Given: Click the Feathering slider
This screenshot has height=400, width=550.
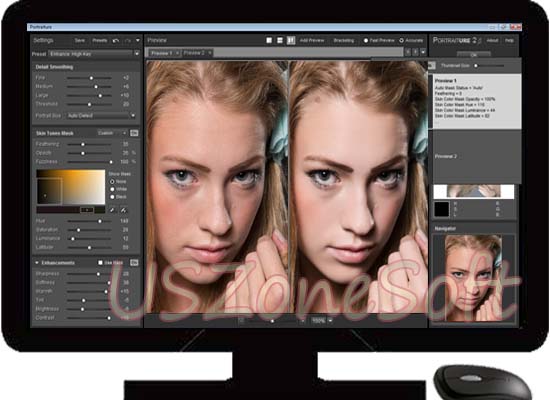Looking at the screenshot, I should point(89,144).
